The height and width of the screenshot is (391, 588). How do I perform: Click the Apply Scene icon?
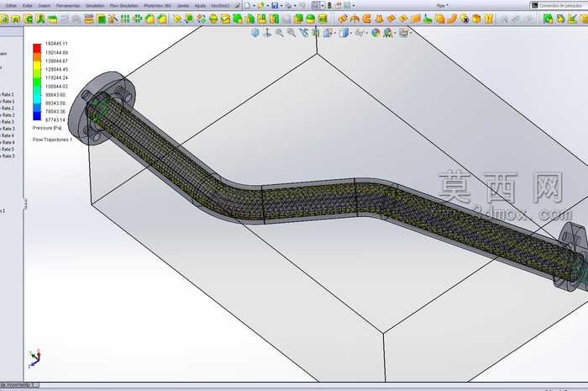(x=388, y=33)
